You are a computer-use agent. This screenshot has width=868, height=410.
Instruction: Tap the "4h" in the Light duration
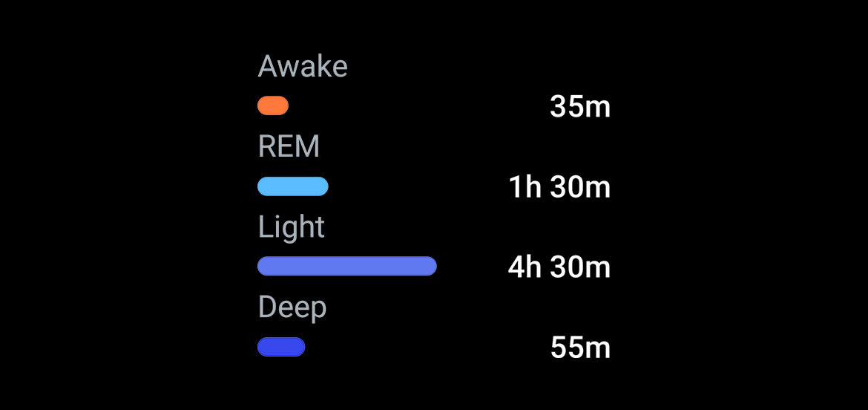tap(525, 267)
